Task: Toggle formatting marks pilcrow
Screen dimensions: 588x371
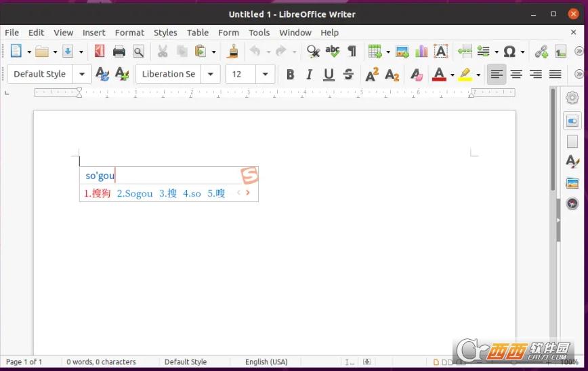Action: coord(352,52)
